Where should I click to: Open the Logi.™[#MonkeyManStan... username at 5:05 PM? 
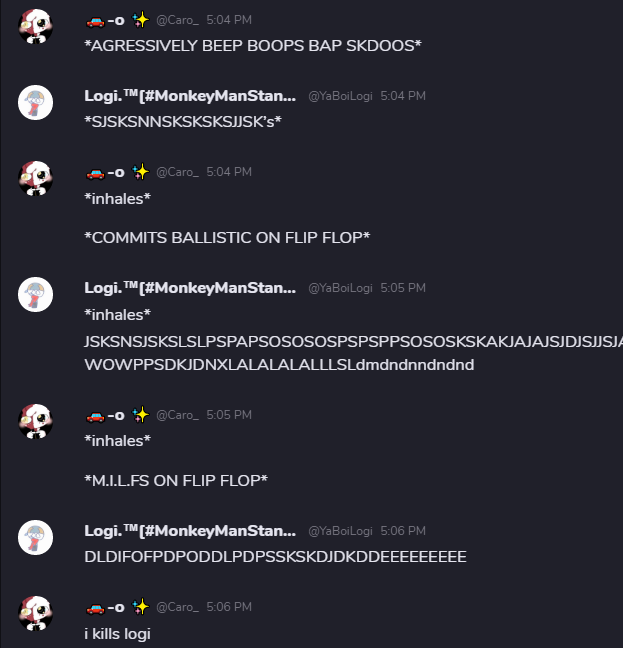tap(190, 288)
